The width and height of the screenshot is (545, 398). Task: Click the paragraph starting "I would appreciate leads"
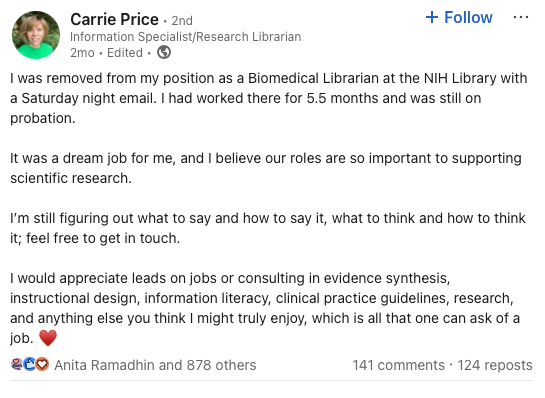point(265,308)
